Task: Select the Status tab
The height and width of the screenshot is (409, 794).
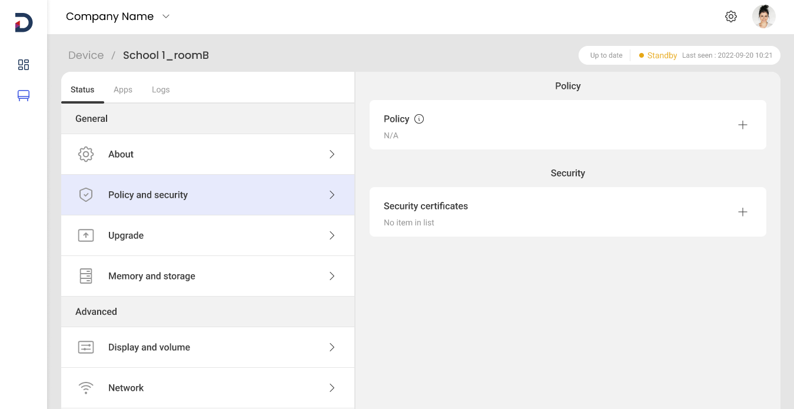Action: point(83,90)
